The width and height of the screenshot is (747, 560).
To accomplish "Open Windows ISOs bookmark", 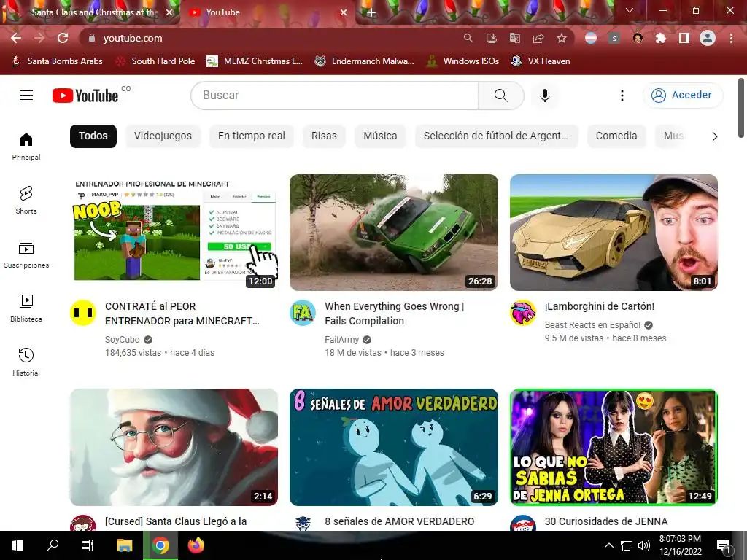I will 463,61.
